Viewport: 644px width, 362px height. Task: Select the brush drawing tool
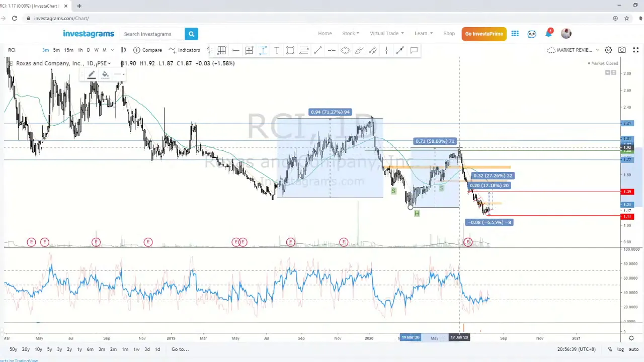[359, 50]
